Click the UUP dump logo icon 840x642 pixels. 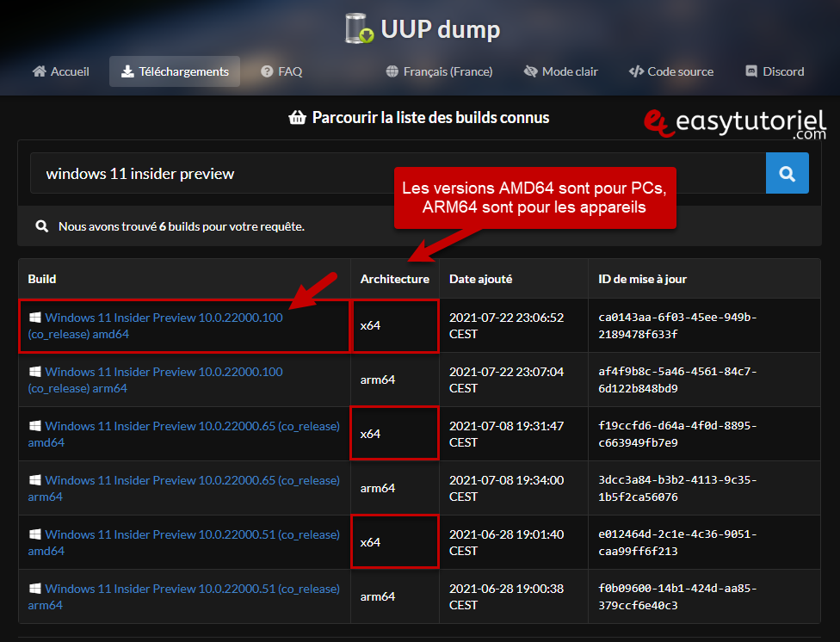click(359, 28)
